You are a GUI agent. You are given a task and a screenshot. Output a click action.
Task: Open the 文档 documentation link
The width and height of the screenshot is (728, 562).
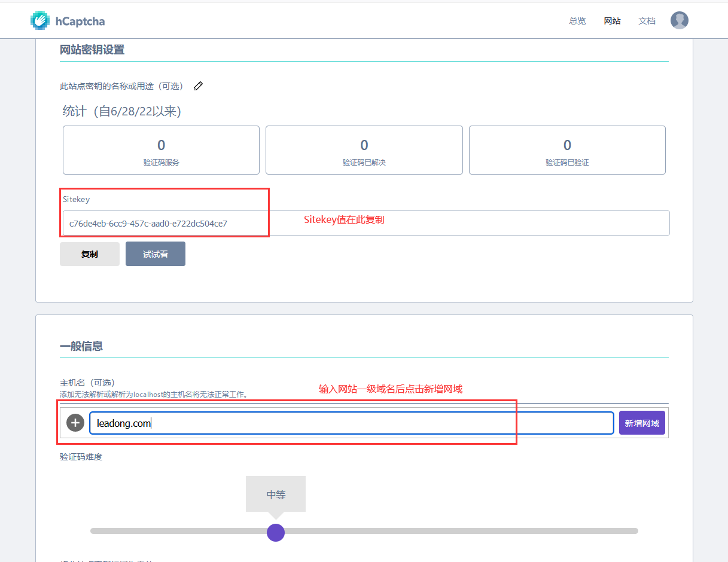click(647, 21)
